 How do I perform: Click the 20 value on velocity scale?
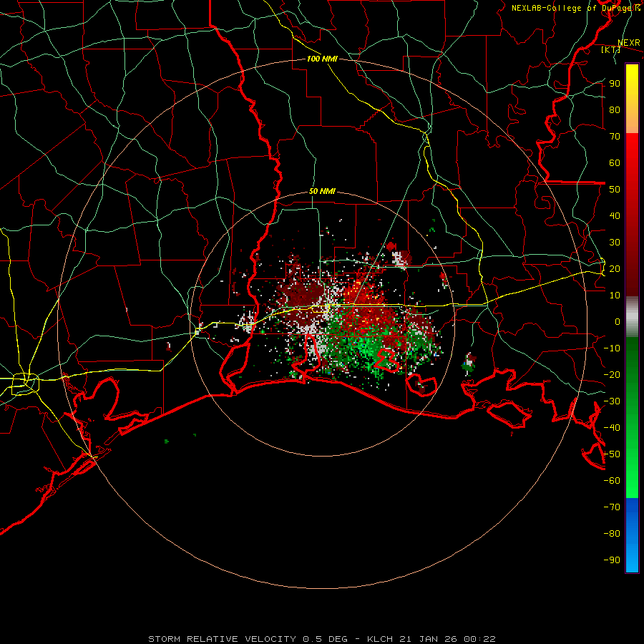point(615,269)
